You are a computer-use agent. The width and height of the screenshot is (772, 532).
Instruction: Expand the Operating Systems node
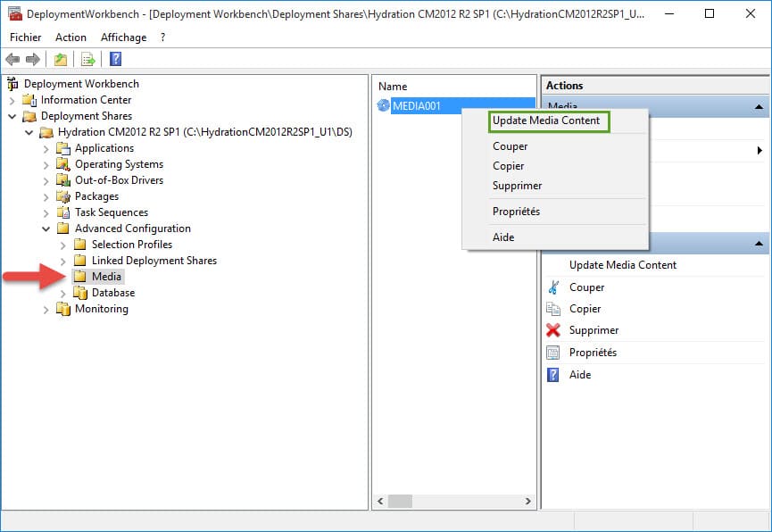click(46, 165)
